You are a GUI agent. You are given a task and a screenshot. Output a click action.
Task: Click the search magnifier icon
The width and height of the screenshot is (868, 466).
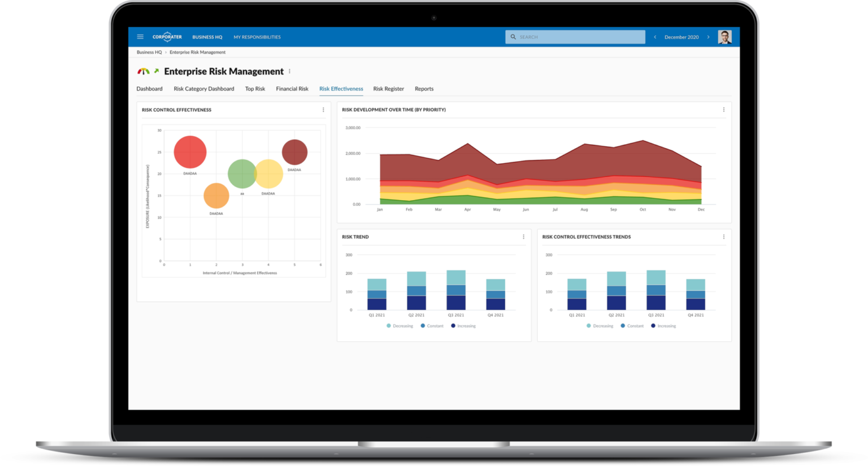(513, 37)
